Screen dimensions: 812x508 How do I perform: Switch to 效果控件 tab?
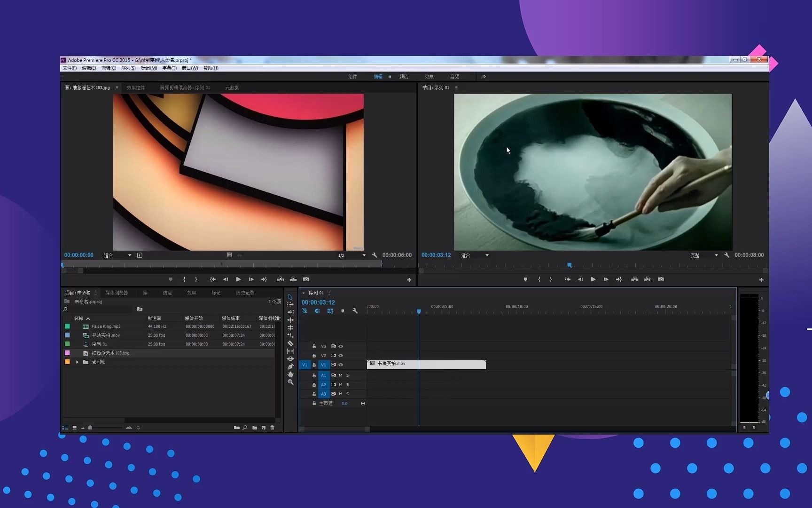(x=136, y=87)
